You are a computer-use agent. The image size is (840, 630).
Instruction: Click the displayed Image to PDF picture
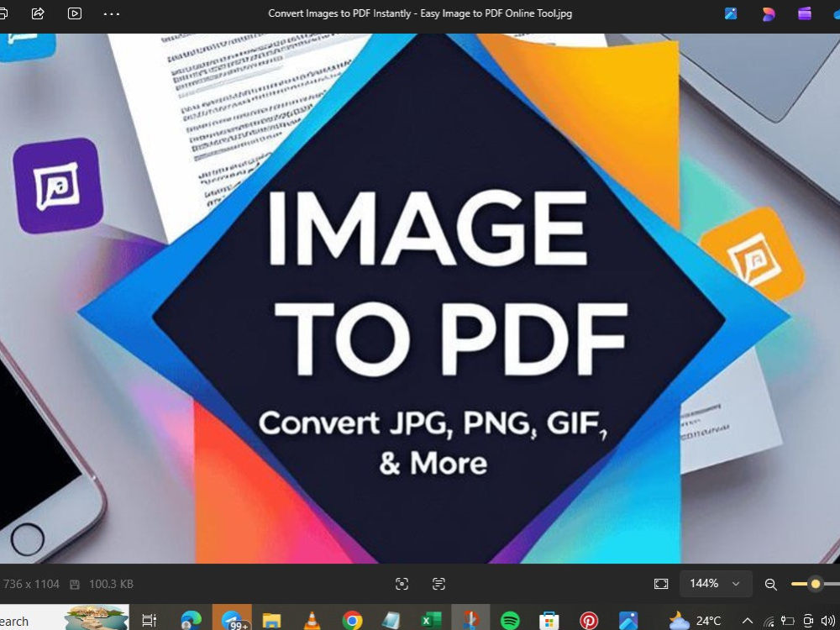(420, 298)
